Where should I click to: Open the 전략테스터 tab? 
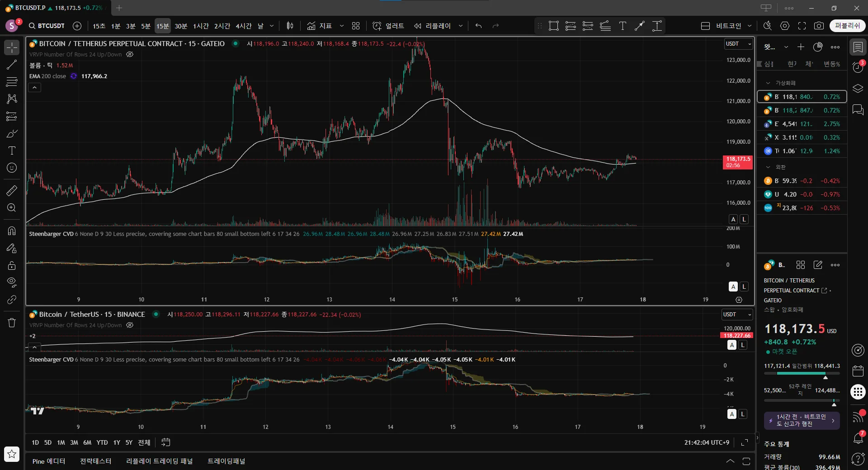tap(96, 461)
